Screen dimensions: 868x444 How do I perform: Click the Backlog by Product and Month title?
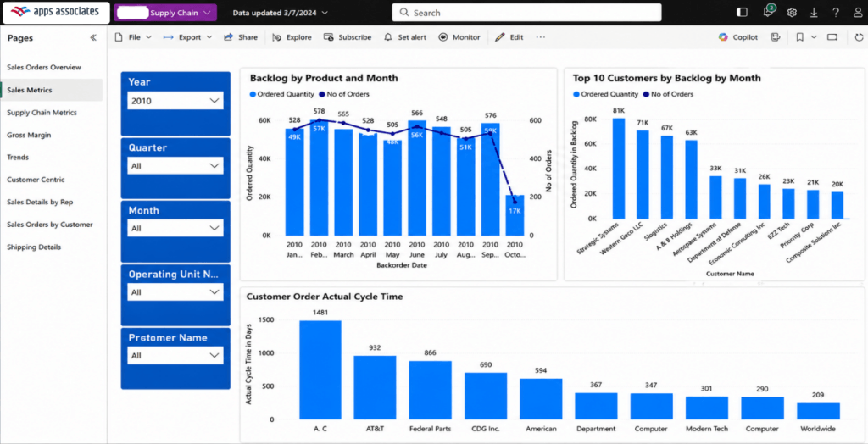[x=324, y=78]
